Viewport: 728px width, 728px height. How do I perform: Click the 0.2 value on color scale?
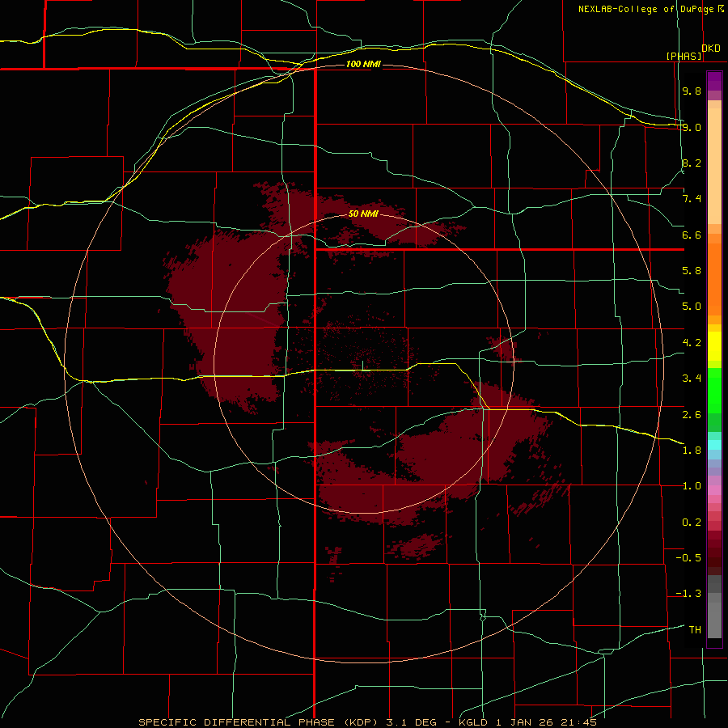(x=692, y=523)
